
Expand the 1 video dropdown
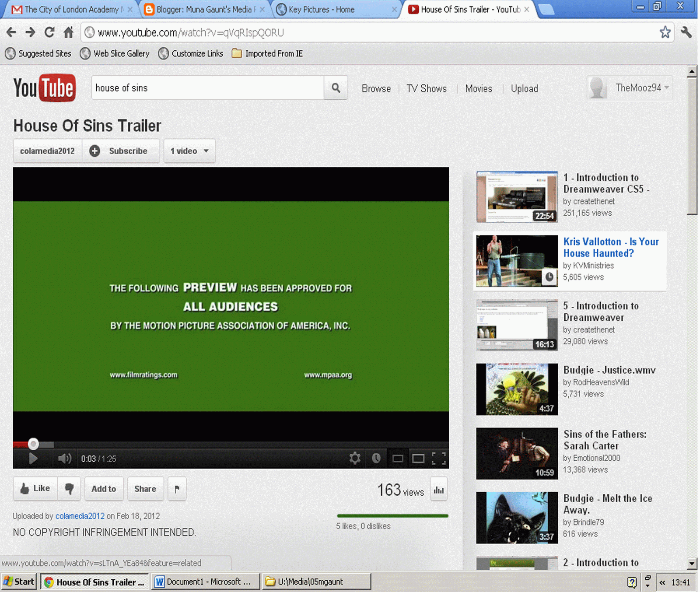189,151
